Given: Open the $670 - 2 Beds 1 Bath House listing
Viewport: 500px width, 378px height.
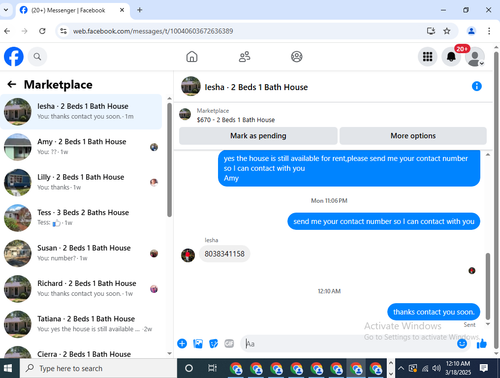Looking at the screenshot, I should click(x=236, y=120).
